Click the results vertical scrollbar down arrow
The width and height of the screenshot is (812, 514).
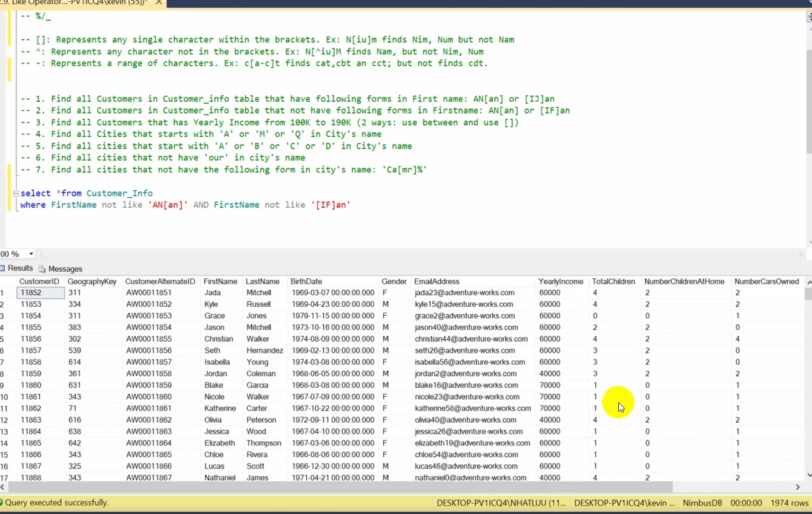coord(808,476)
